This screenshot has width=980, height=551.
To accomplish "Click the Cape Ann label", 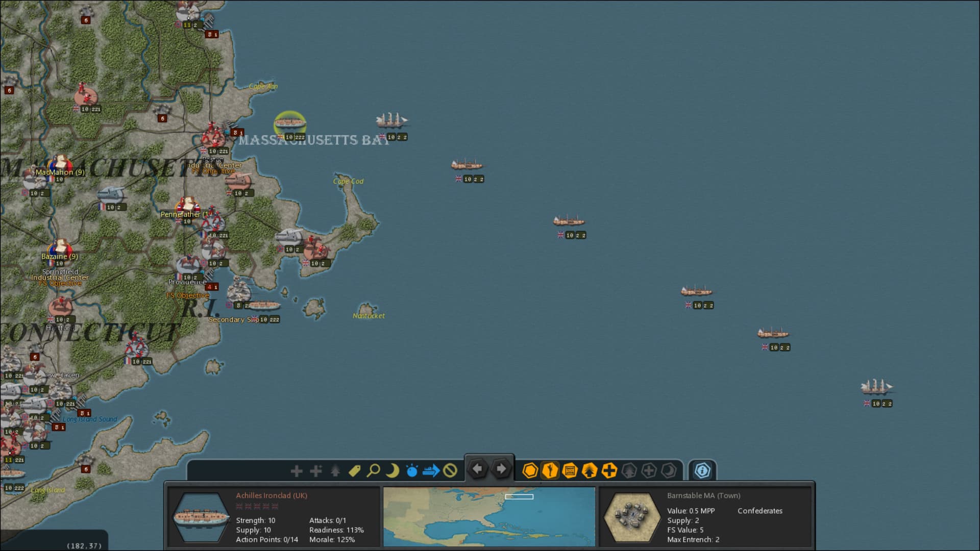I will point(263,86).
